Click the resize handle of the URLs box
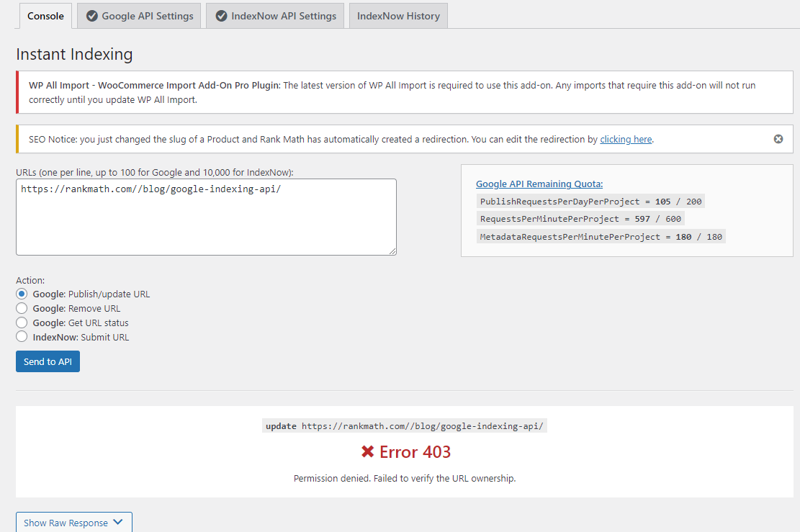The image size is (800, 532). coord(392,251)
